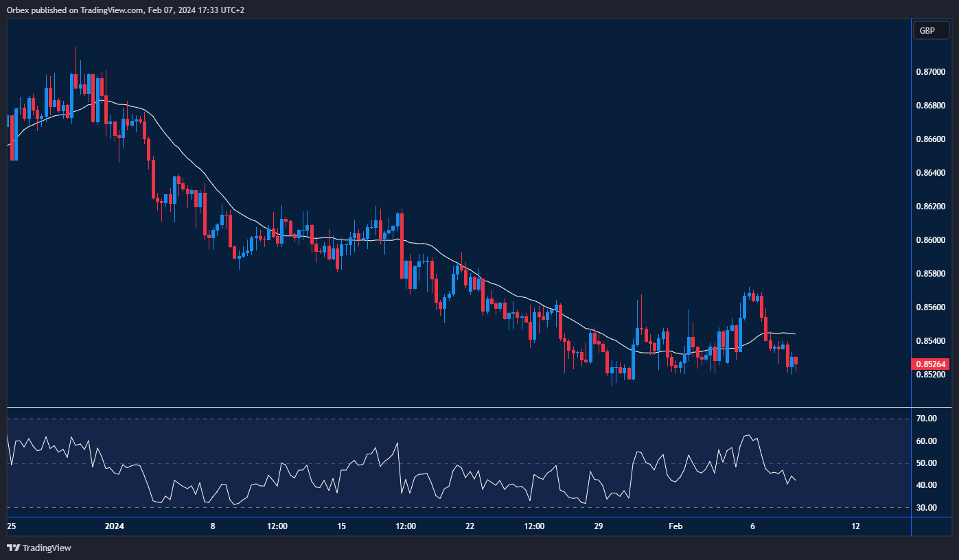Select the red current price tag 0.85264
Viewport: 959px width, 560px height.
[x=930, y=364]
